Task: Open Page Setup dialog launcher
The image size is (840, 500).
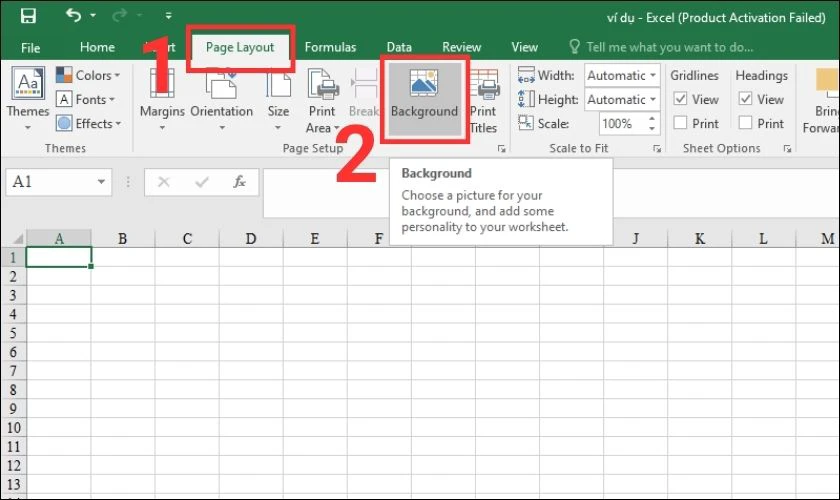Action: 501,148
